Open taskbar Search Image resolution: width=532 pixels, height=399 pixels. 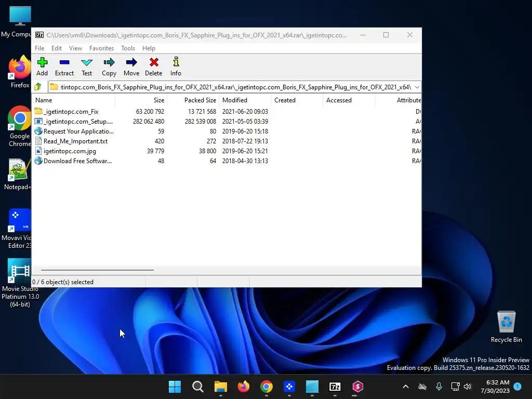(x=198, y=387)
